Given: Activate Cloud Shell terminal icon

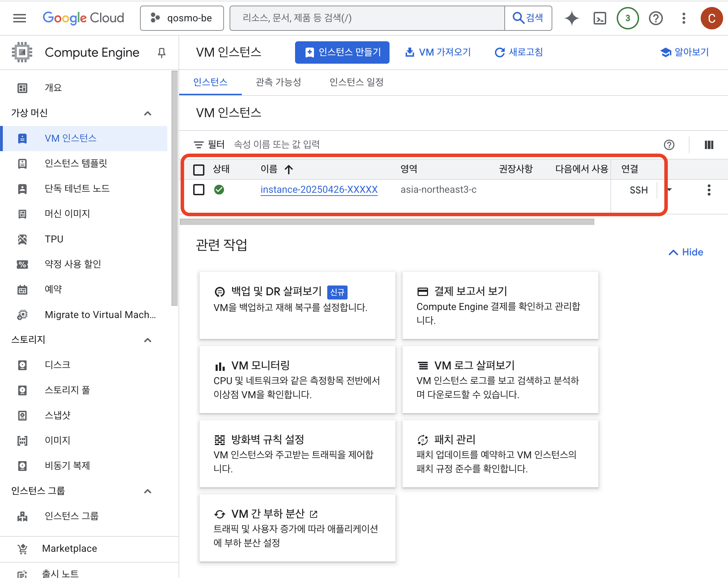Looking at the screenshot, I should pyautogui.click(x=600, y=18).
